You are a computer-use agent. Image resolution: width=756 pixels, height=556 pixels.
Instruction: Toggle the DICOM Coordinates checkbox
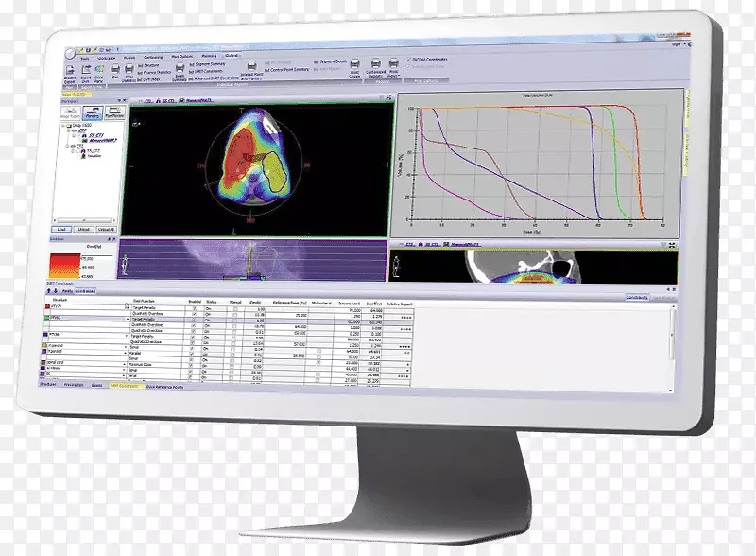pos(409,60)
